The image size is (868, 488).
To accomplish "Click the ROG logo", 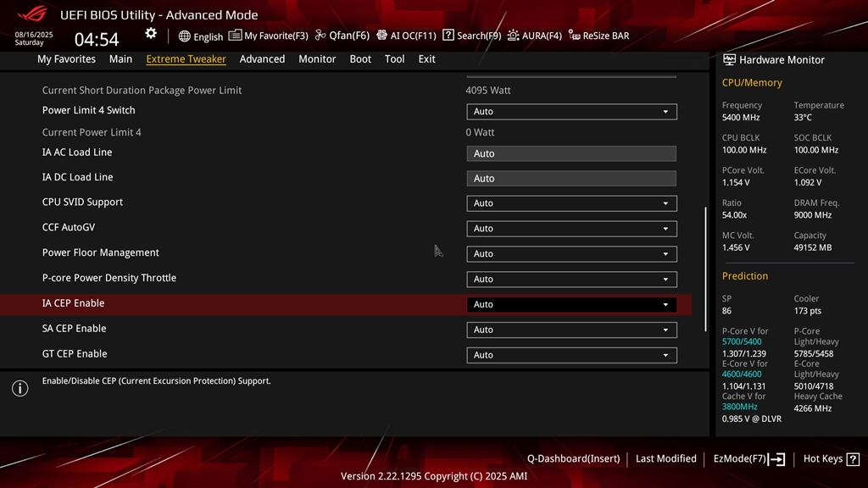I will click(x=32, y=14).
